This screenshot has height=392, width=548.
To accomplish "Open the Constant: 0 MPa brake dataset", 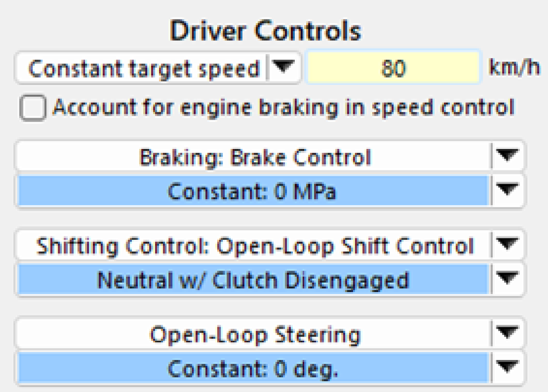I will [x=254, y=191].
